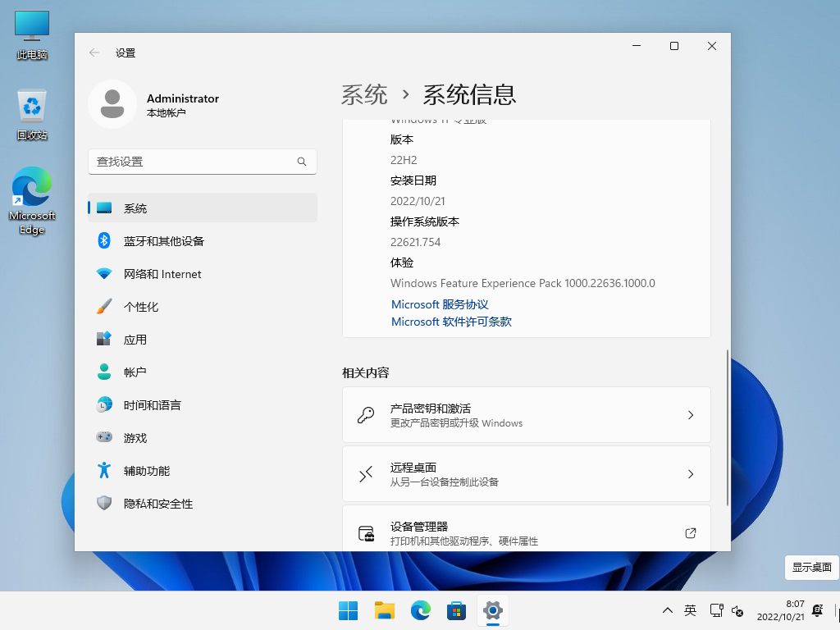The image size is (840, 630).
Task: Click the Accessibility figure icon
Action: pyautogui.click(x=104, y=471)
